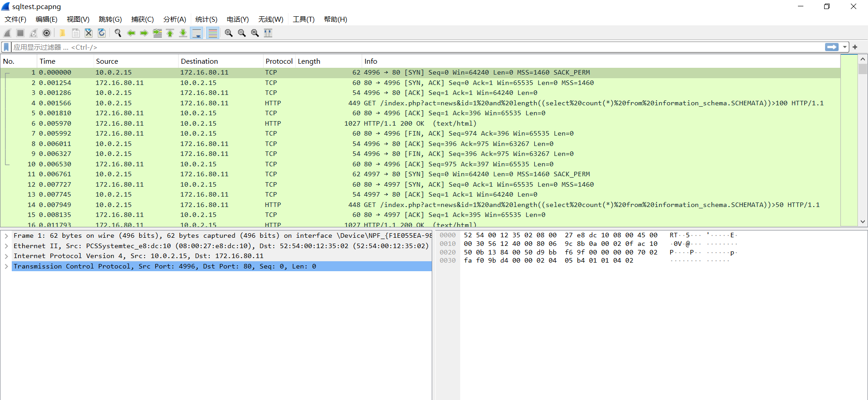The image size is (868, 400).
Task: Click the stop capture square icon
Action: (20, 33)
